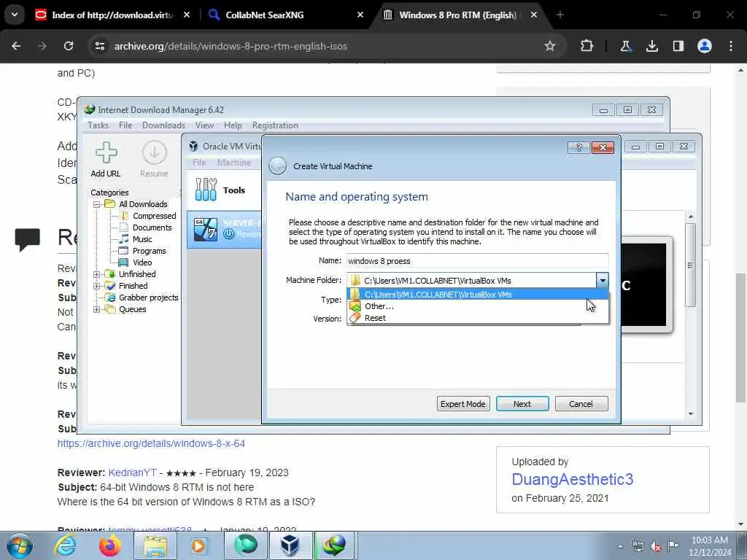
Task: Open Internet Download Manager taskbar icon
Action: pyautogui.click(x=334, y=545)
